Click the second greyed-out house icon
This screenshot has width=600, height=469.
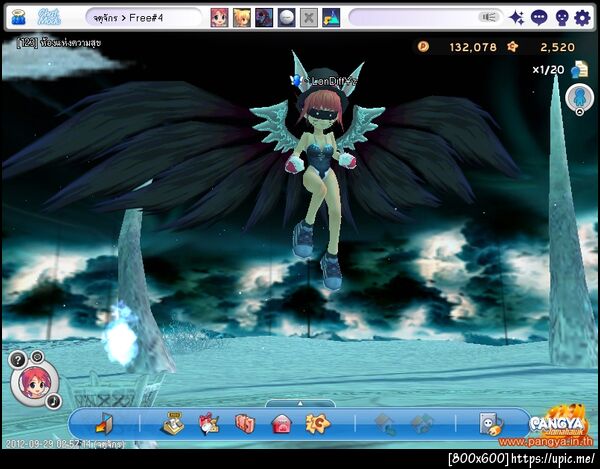click(422, 424)
